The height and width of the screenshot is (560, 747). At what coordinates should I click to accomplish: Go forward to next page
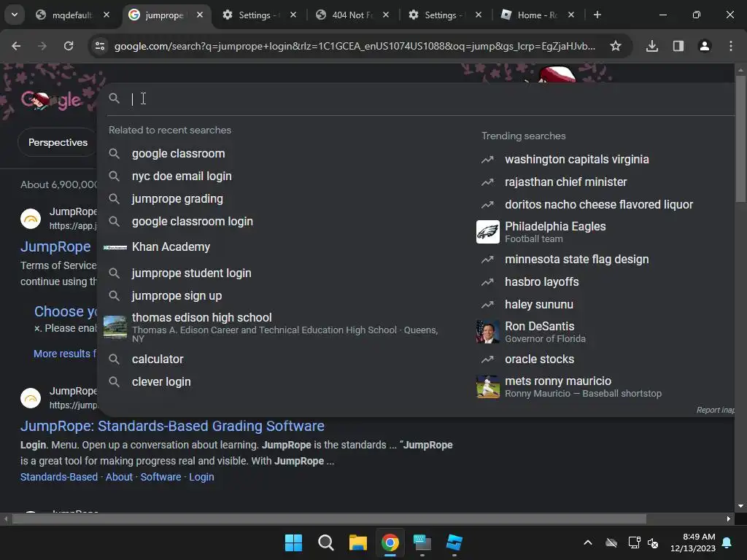point(42,46)
